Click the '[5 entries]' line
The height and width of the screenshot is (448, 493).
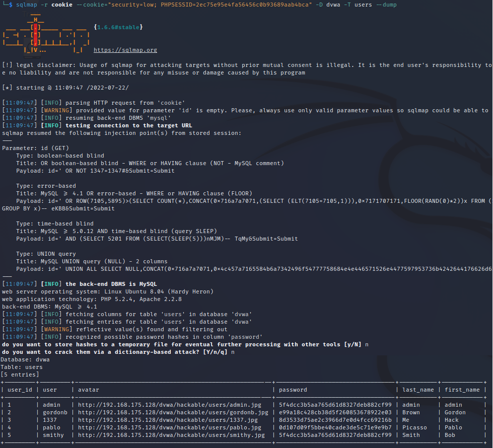(20, 375)
